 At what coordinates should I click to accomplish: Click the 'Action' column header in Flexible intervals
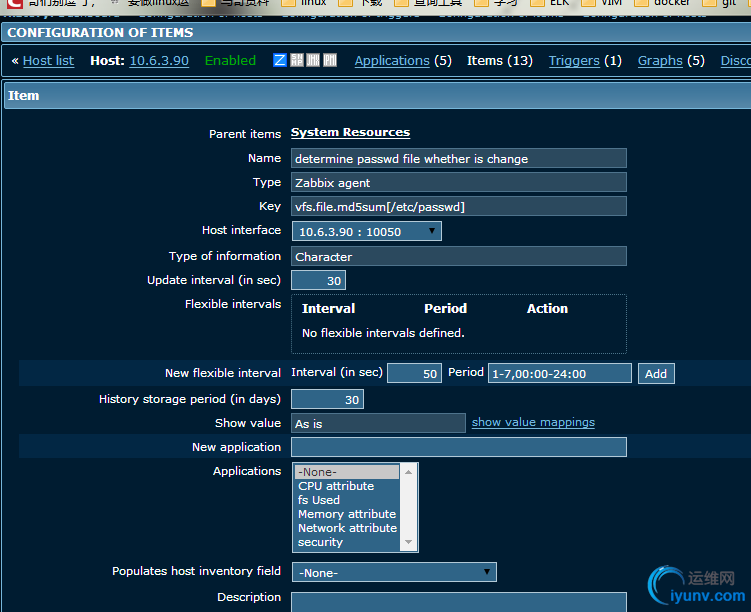coord(547,308)
